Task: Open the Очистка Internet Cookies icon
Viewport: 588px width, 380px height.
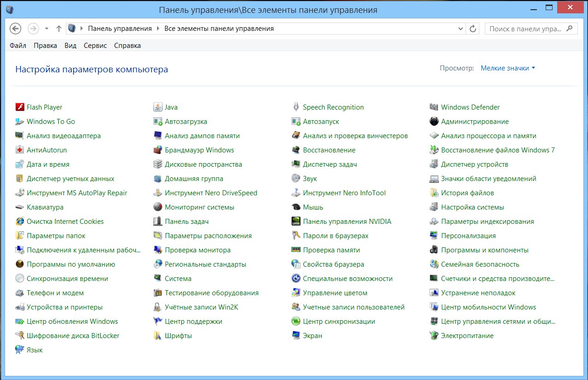Action: point(20,222)
